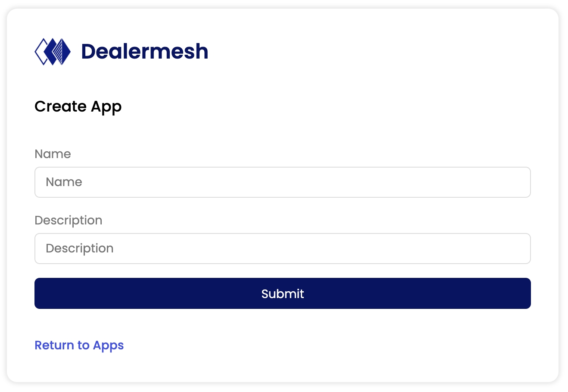Place cursor in the Description text box
This screenshot has width=568, height=392.
pos(282,249)
